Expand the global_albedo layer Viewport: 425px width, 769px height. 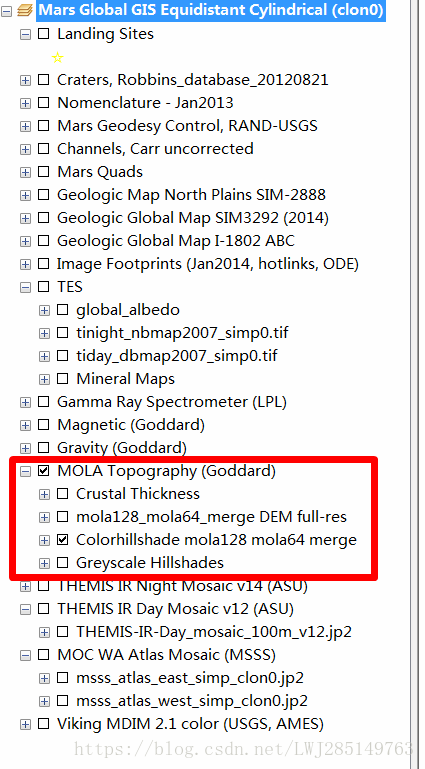[44, 310]
